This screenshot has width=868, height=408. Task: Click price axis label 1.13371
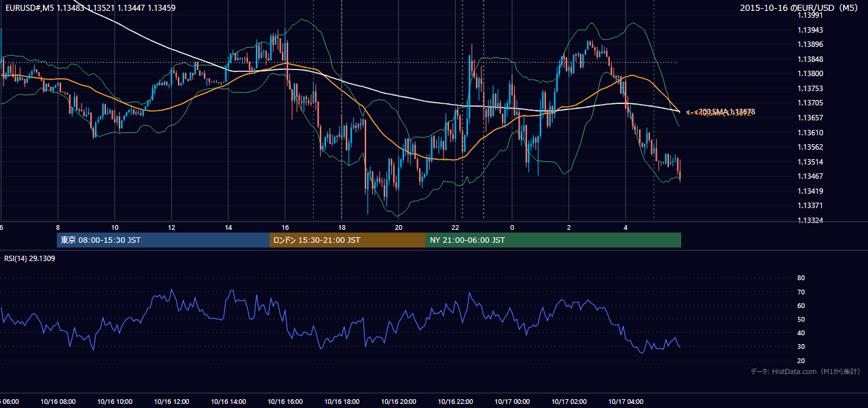[810, 205]
